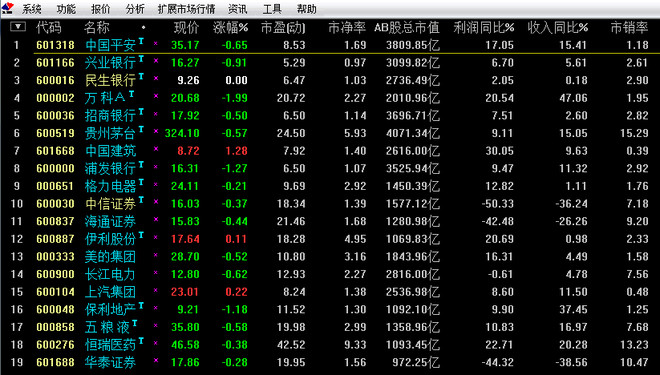
Task: Sort by the 涨幅% column header
Action: click(x=231, y=28)
